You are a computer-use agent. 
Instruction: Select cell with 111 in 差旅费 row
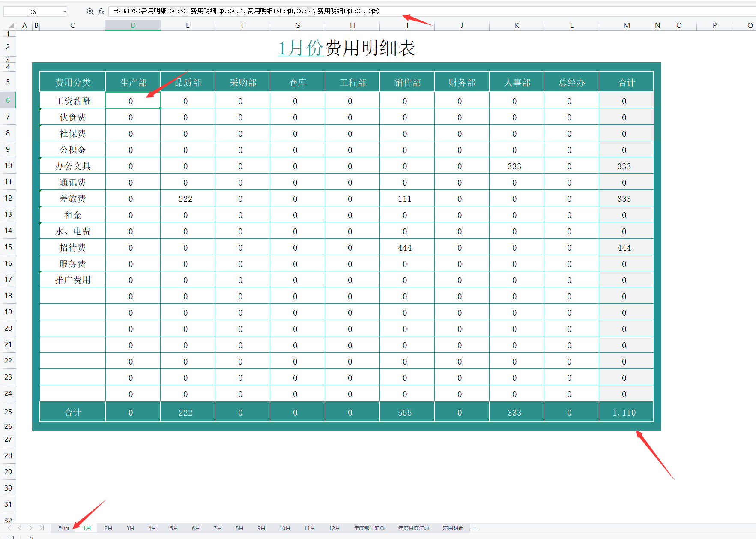pyautogui.click(x=407, y=198)
